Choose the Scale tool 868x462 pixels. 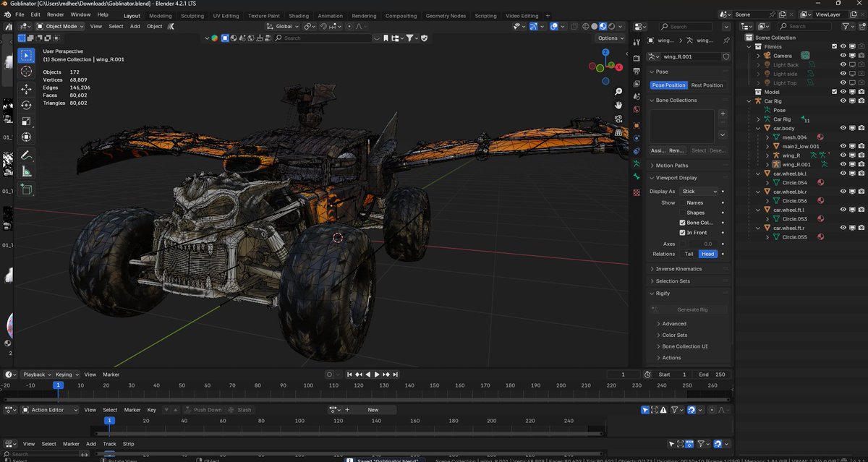point(26,121)
